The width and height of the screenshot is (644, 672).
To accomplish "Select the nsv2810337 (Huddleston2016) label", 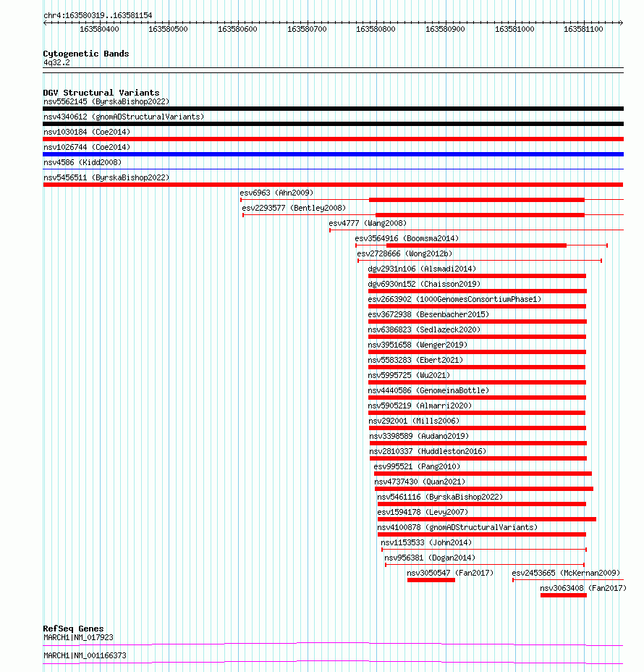I will [x=428, y=451].
